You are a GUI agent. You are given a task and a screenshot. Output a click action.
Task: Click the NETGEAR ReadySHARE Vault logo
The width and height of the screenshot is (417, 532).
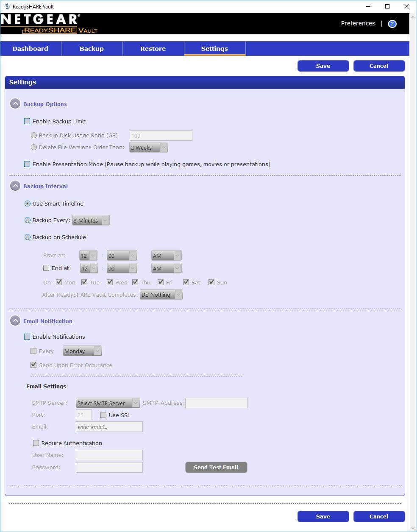pyautogui.click(x=49, y=24)
